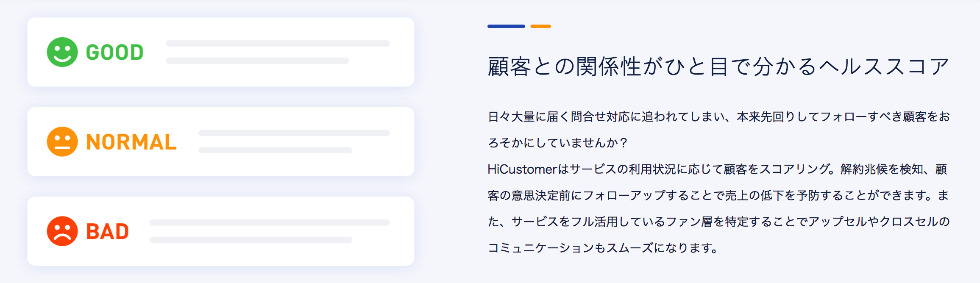Click the lower placeholder line in NORMAL card

point(275,150)
